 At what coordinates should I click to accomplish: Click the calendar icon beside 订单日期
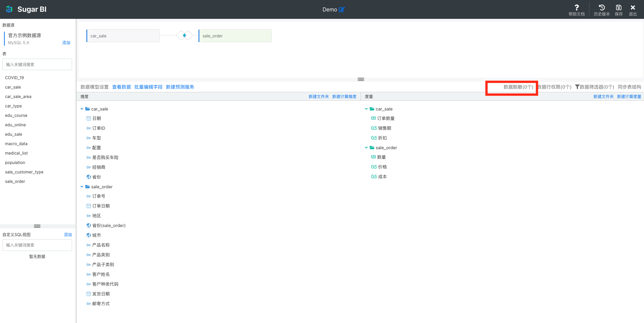pyautogui.click(x=89, y=206)
